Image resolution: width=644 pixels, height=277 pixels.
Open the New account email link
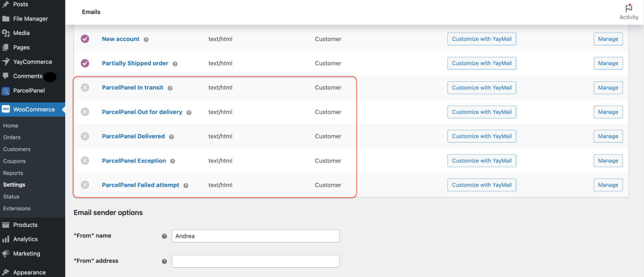point(121,39)
